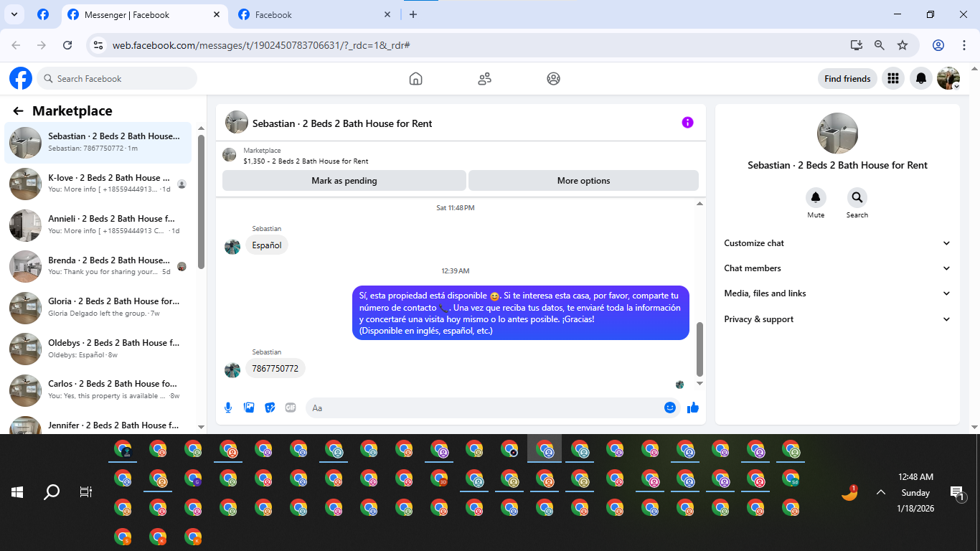This screenshot has width=980, height=551.
Task: Open the browser zoom magnifier icon
Action: 879,45
